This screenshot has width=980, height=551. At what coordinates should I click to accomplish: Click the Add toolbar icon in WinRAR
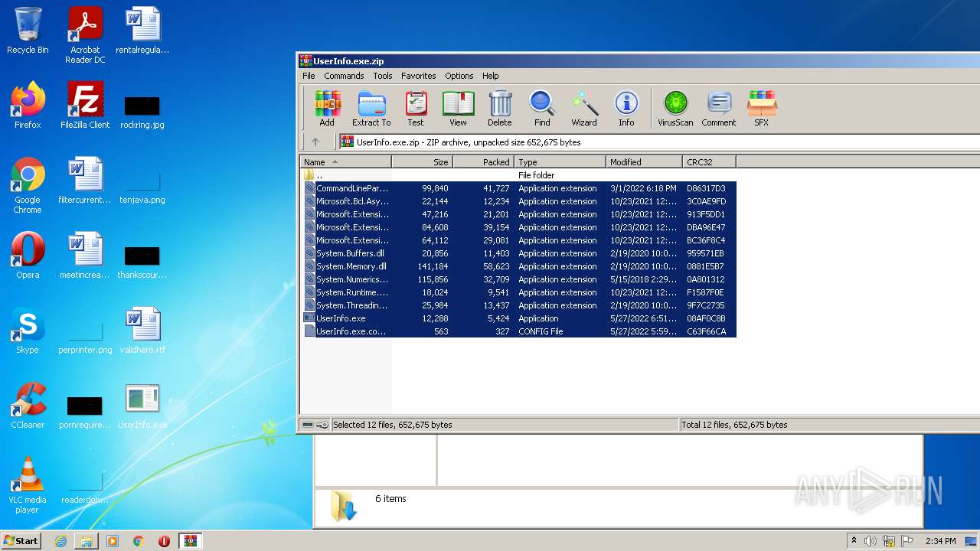327,108
